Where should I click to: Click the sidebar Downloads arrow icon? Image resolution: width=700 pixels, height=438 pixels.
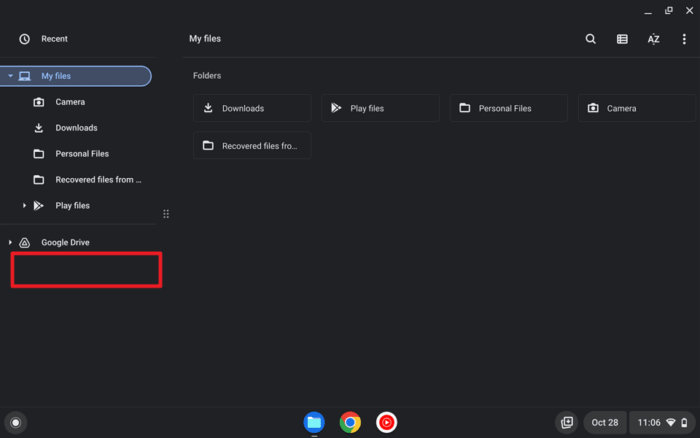tap(39, 128)
